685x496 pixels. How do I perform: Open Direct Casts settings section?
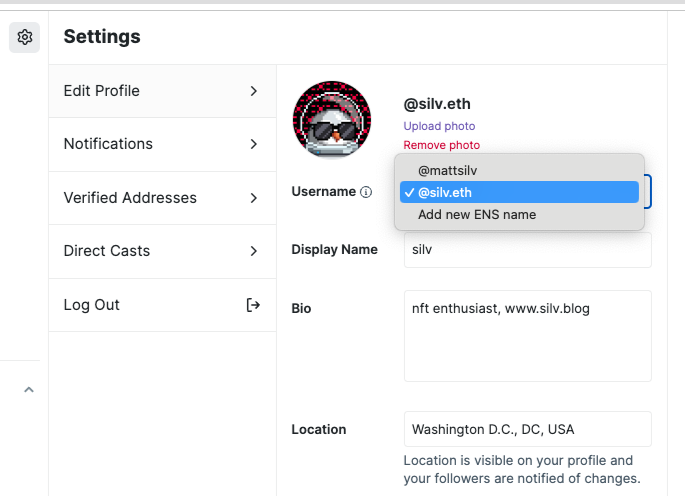[x=106, y=251]
